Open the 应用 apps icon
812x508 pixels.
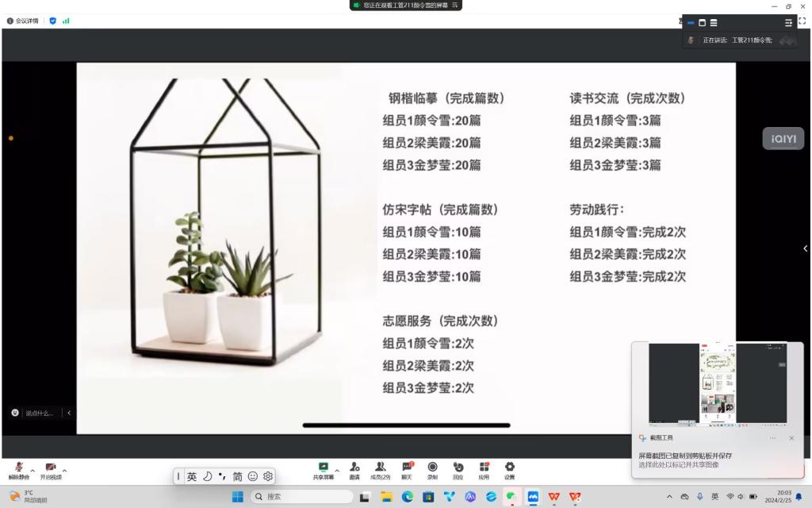484,468
